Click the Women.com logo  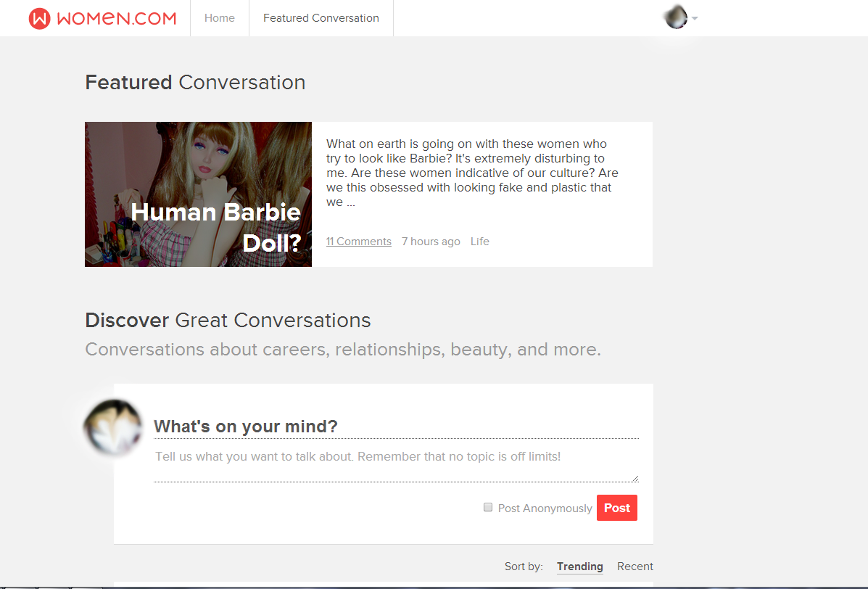coord(102,18)
